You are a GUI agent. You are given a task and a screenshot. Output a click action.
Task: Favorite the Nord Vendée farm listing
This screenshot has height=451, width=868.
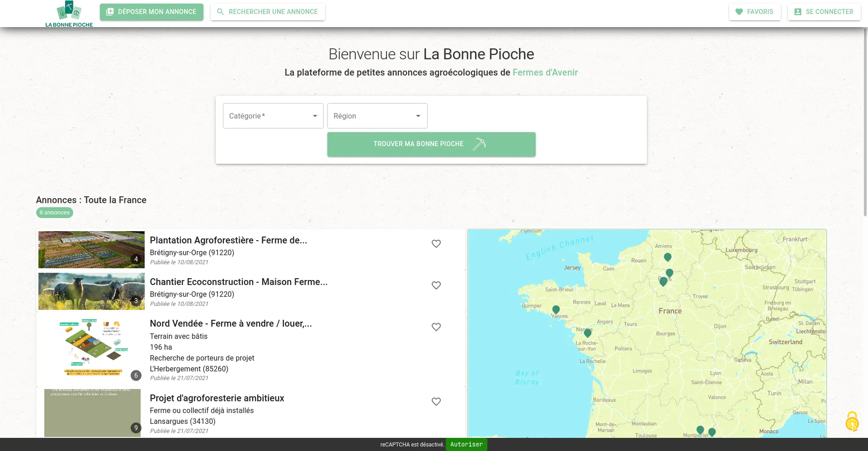point(436,327)
